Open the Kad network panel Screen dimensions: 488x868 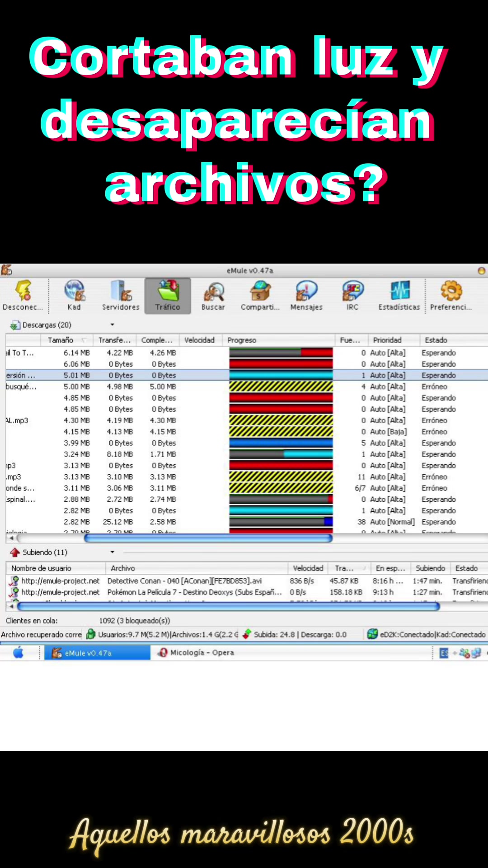click(74, 295)
